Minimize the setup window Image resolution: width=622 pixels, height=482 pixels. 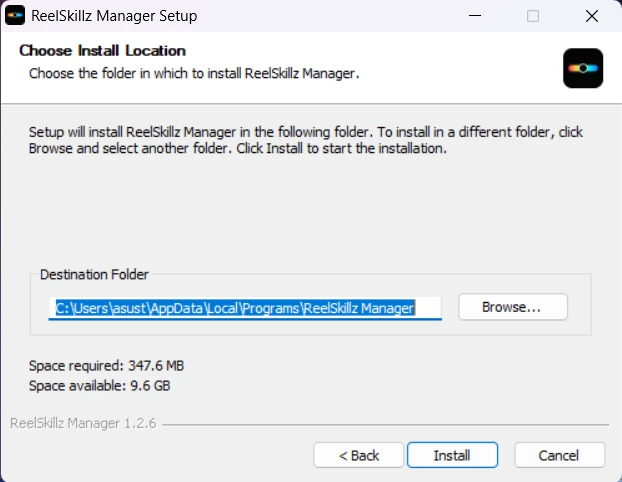pyautogui.click(x=475, y=16)
